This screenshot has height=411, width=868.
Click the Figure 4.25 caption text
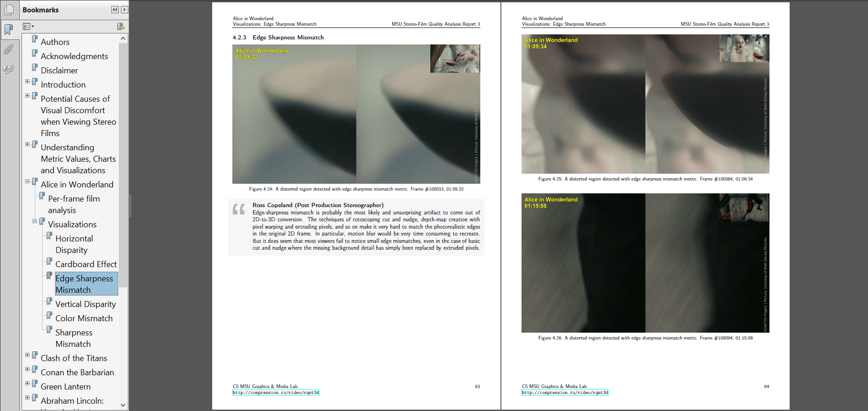645,179
